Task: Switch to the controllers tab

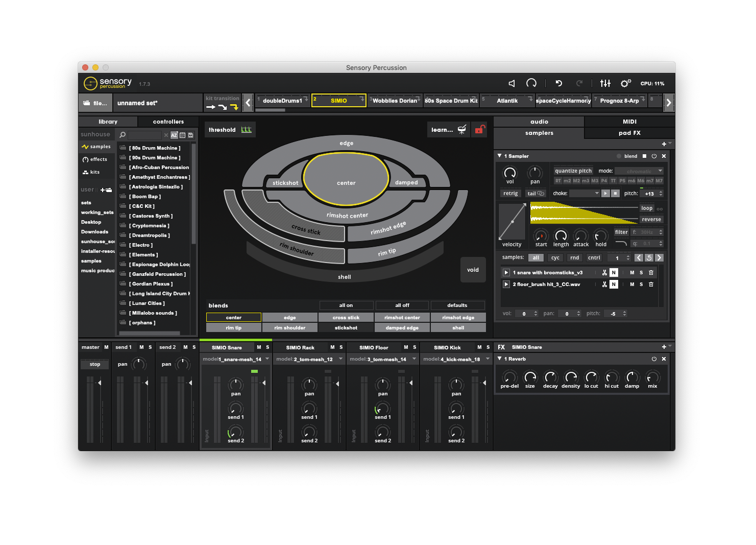Action: point(168,122)
